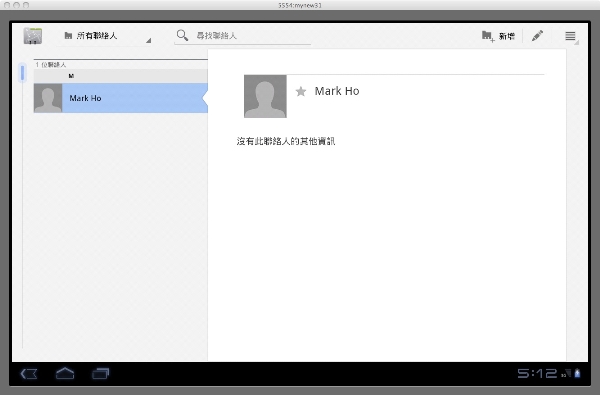Open the Contacts app icon
The width and height of the screenshot is (600, 395).
(33, 36)
